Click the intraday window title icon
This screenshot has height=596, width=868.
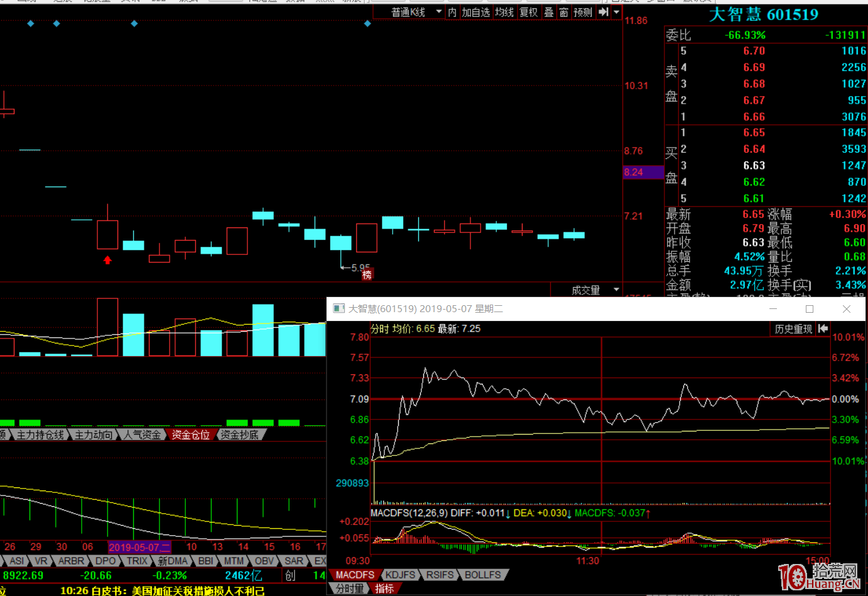pyautogui.click(x=339, y=308)
